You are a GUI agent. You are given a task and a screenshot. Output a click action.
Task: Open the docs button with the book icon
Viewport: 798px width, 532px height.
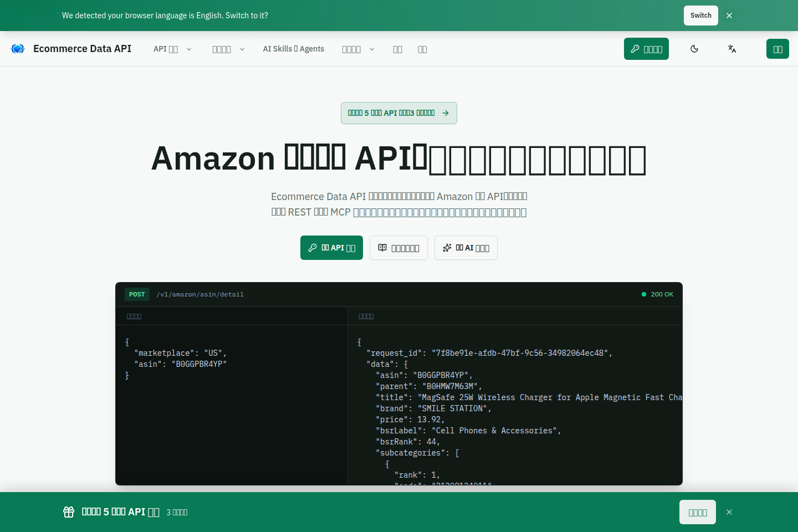(x=398, y=248)
